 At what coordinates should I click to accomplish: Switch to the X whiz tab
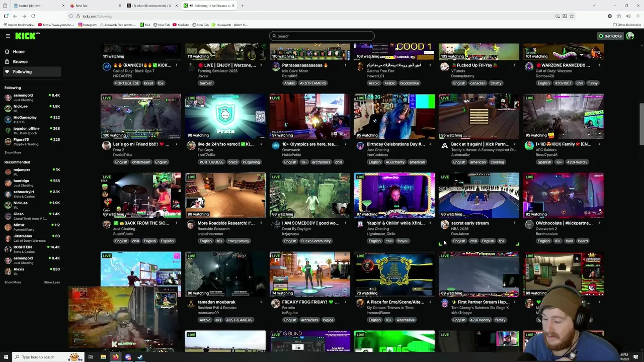point(152,6)
